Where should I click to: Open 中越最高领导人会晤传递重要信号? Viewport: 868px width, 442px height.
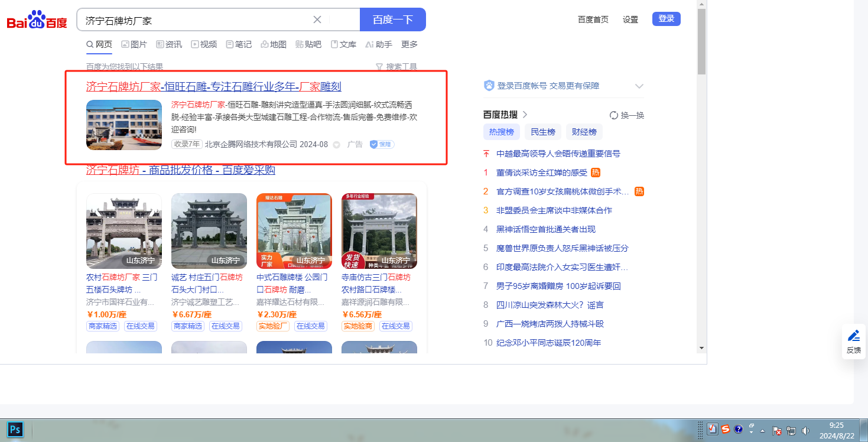coord(558,154)
